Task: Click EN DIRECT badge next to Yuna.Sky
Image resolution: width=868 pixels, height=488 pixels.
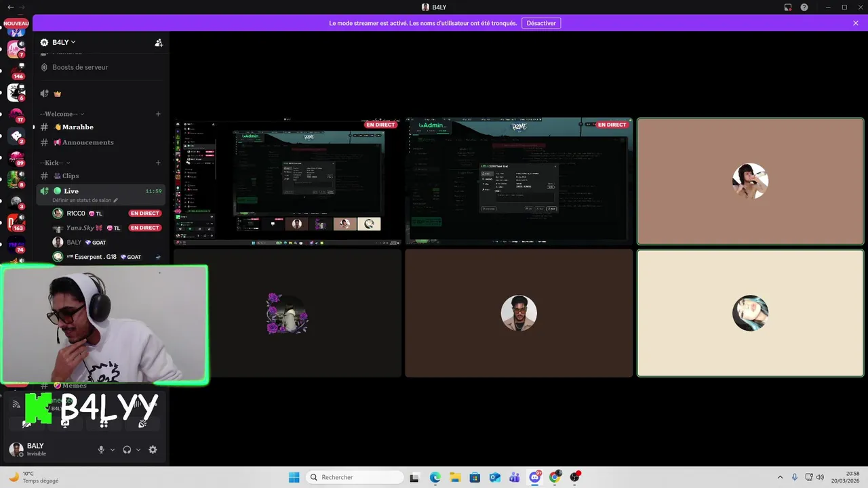Action: [144, 228]
